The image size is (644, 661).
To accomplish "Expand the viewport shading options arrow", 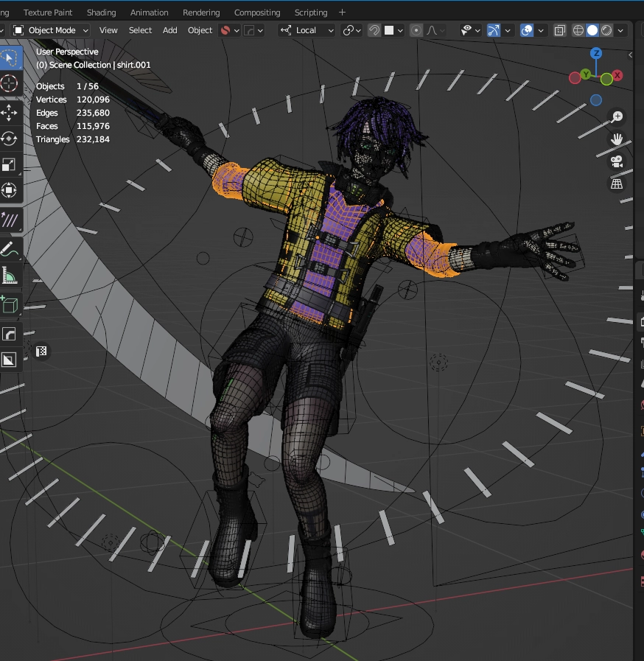I will (x=621, y=30).
